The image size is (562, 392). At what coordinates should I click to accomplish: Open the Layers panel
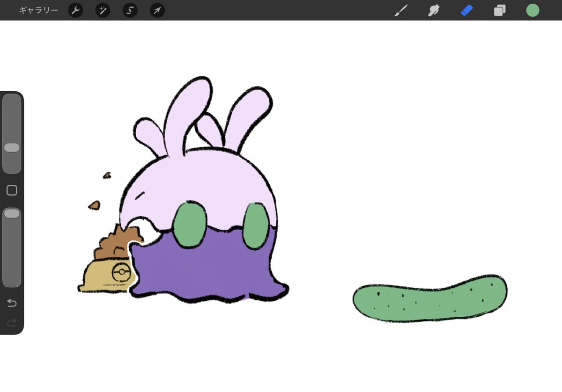[x=500, y=10]
